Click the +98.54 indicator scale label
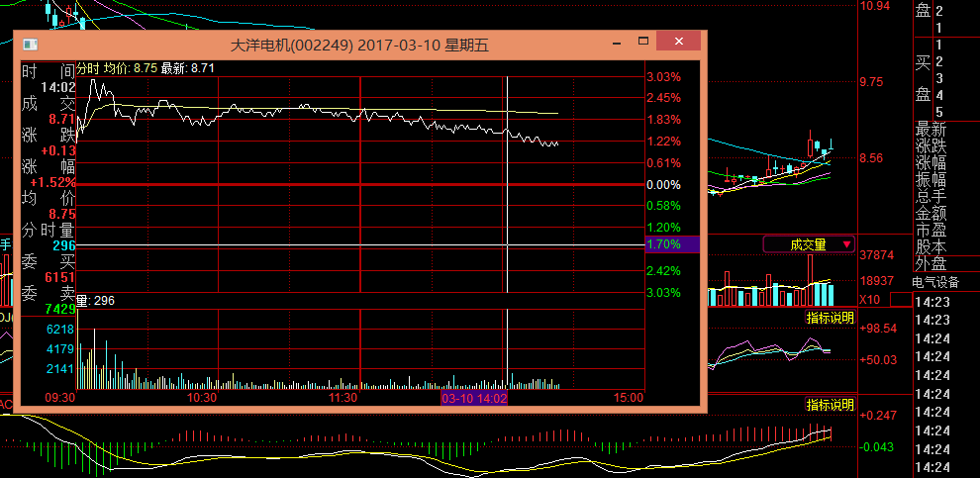Screen dimensions: 980x478 pos(878,328)
